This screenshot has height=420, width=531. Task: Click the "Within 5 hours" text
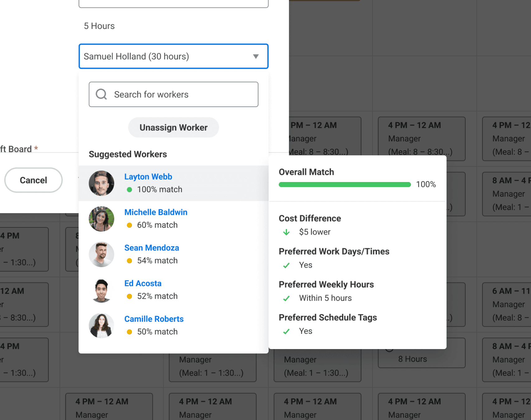(325, 298)
